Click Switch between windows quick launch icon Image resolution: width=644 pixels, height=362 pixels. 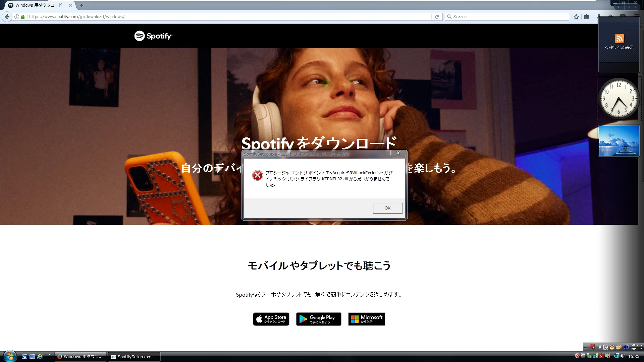pos(24,357)
